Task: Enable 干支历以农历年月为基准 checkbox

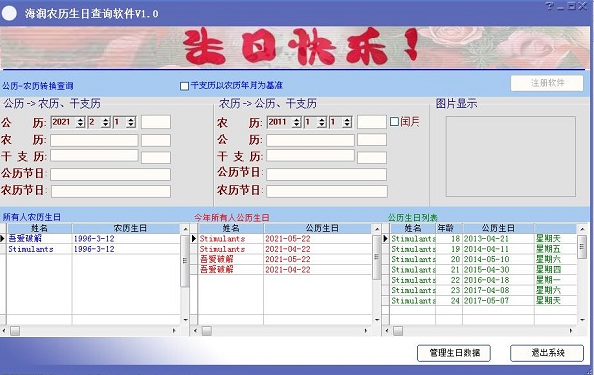Action: [x=184, y=86]
